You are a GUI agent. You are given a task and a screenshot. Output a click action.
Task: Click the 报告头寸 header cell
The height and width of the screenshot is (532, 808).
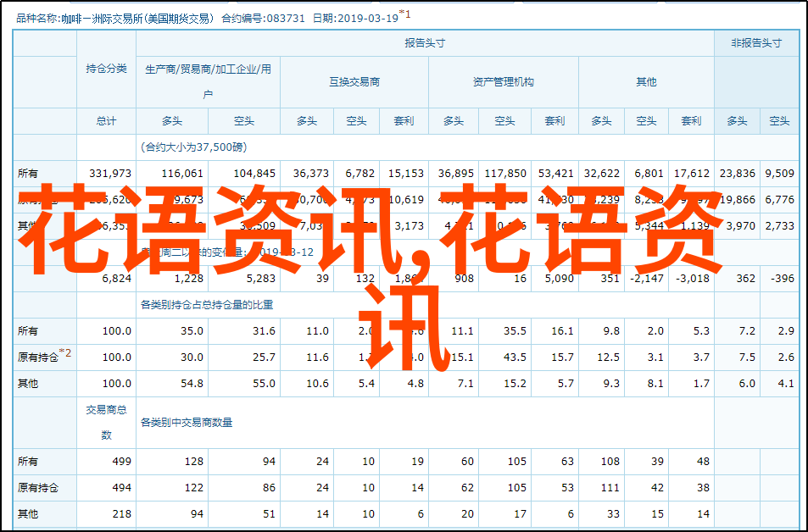[x=424, y=43]
